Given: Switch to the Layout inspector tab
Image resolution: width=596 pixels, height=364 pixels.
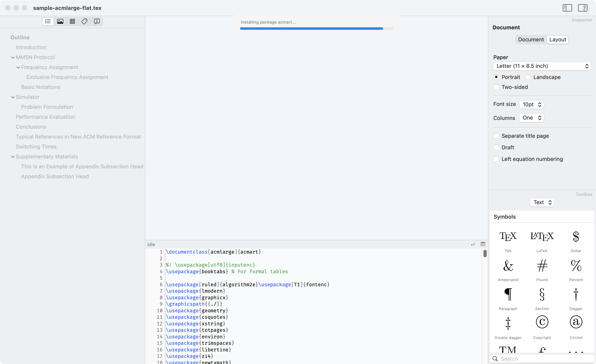Looking at the screenshot, I should [x=558, y=40].
